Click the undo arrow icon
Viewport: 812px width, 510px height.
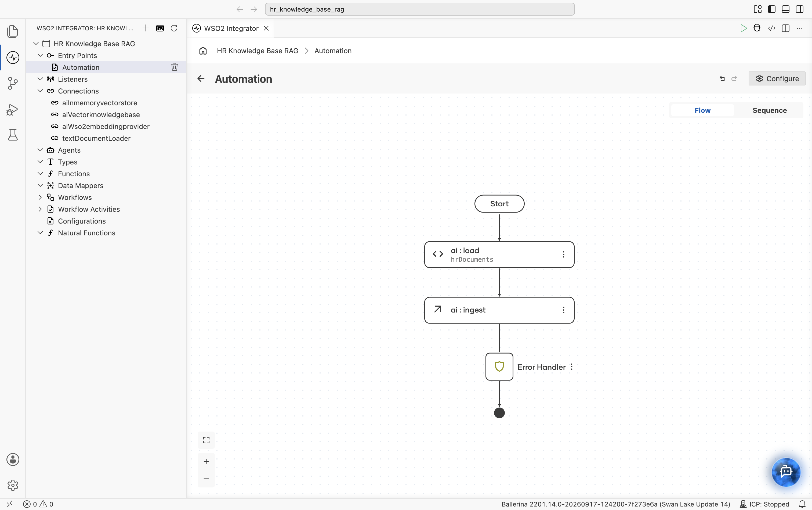coord(722,78)
